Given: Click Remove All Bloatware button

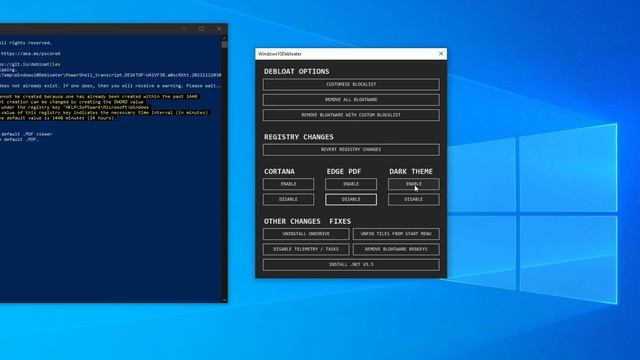Looking at the screenshot, I should click(351, 100).
